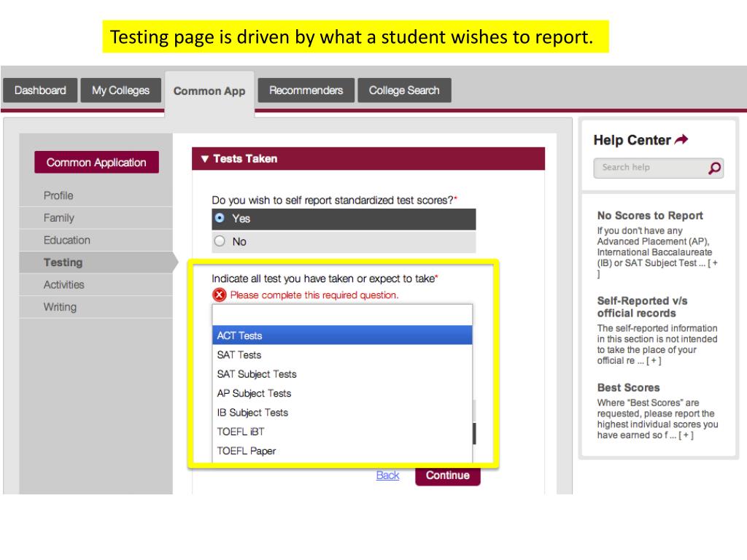Go to College Search tab
The image size is (747, 560).
[x=404, y=90]
